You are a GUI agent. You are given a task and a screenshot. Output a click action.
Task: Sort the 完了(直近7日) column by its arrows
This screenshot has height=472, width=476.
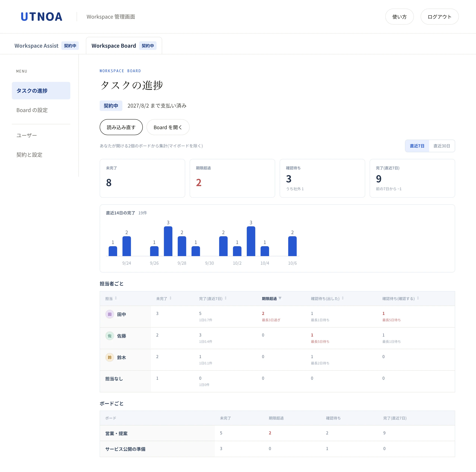(x=226, y=298)
